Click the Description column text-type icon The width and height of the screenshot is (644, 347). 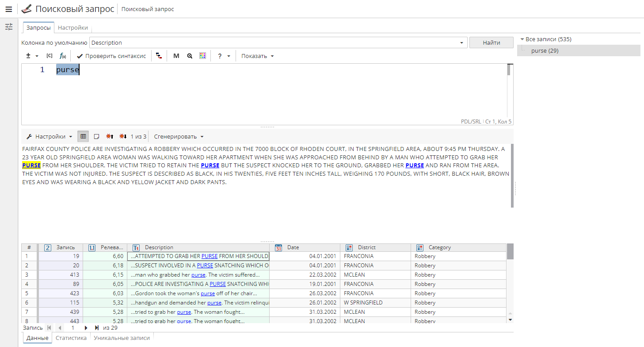coord(136,247)
